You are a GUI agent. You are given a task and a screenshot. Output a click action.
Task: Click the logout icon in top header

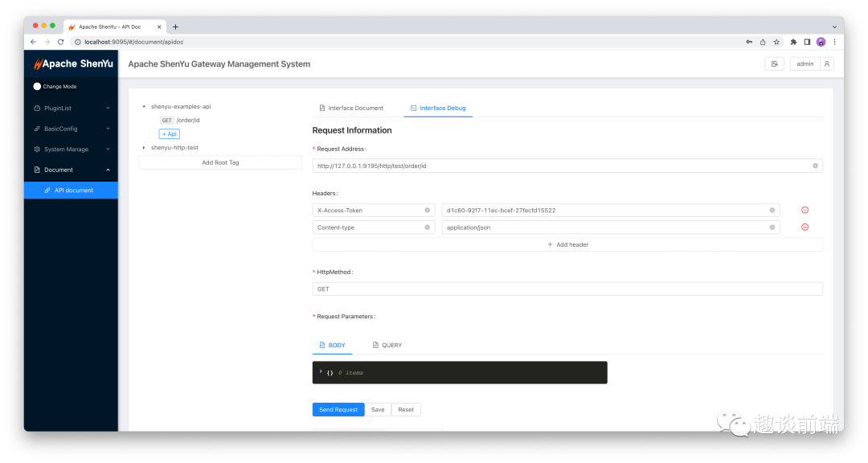pyautogui.click(x=774, y=64)
